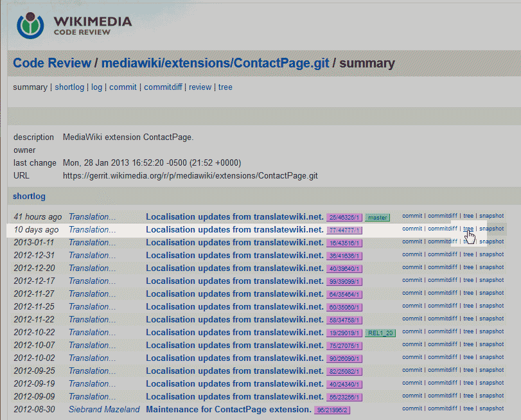Open review view from top navigation
Image resolution: width=521 pixels, height=420 pixels.
[x=200, y=87]
